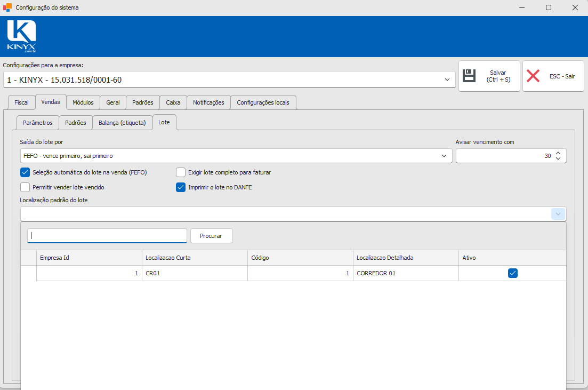Viewport: 588px width, 390px height.
Task: Enable Seleção automática do lote na venda
Action: tap(25, 172)
